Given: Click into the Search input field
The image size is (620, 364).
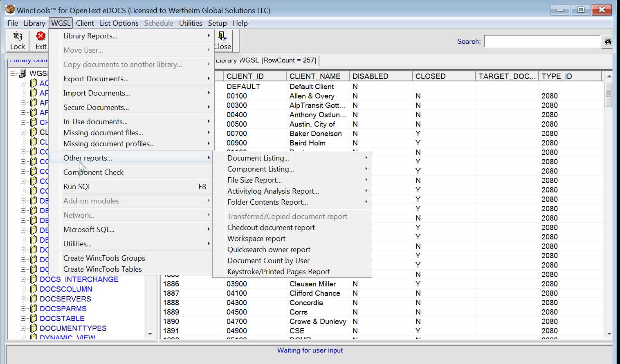Looking at the screenshot, I should pyautogui.click(x=542, y=41).
